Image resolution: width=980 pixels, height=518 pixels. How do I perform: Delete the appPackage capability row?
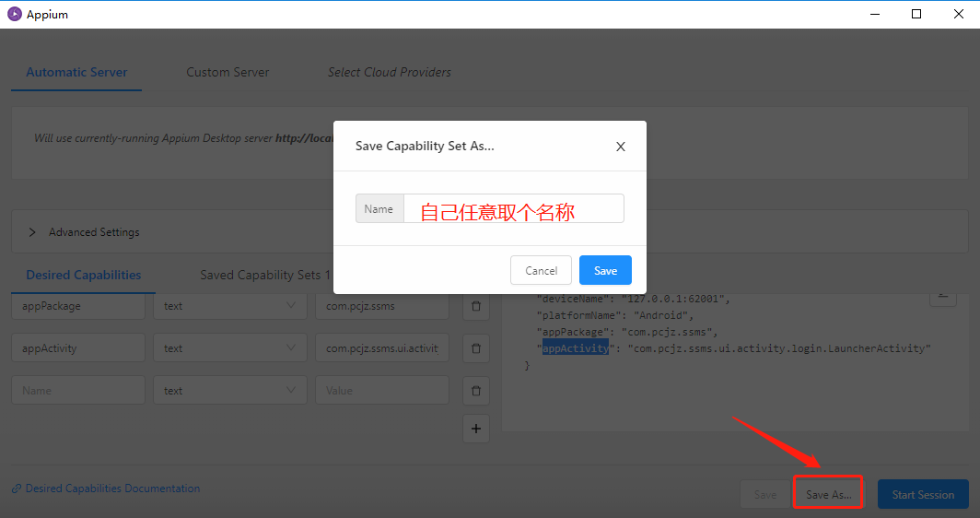475,306
